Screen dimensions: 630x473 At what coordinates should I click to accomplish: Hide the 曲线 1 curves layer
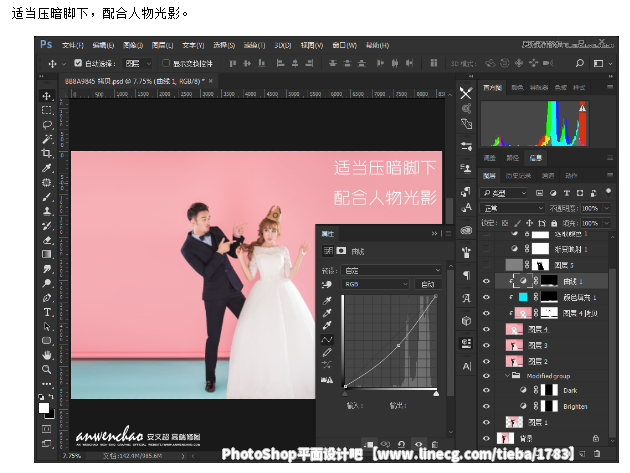pyautogui.click(x=486, y=281)
